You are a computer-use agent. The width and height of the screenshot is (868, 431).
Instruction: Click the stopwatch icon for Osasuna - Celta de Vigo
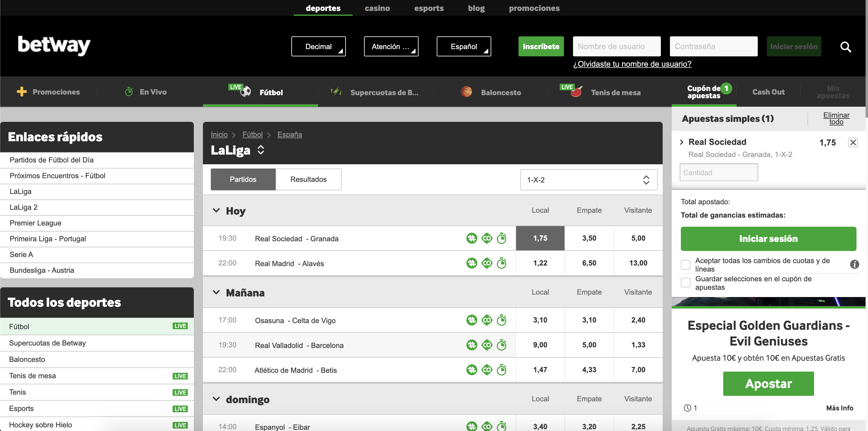pyautogui.click(x=502, y=320)
